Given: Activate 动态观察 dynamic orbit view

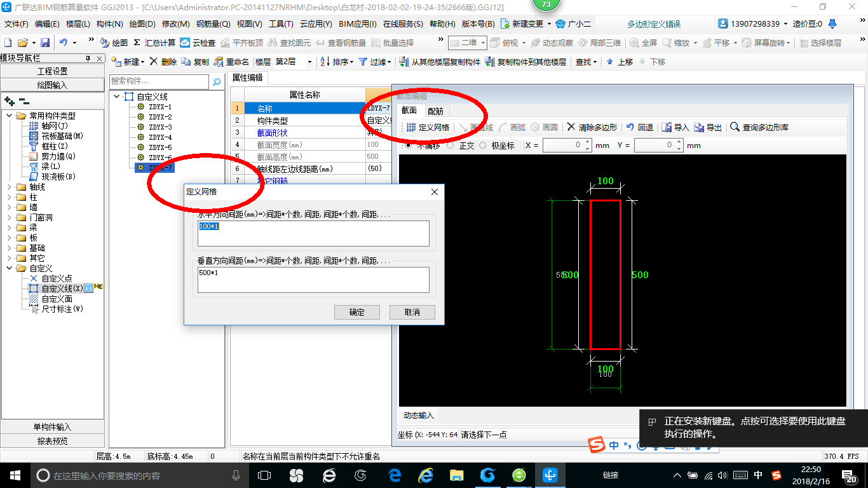Looking at the screenshot, I should point(552,43).
